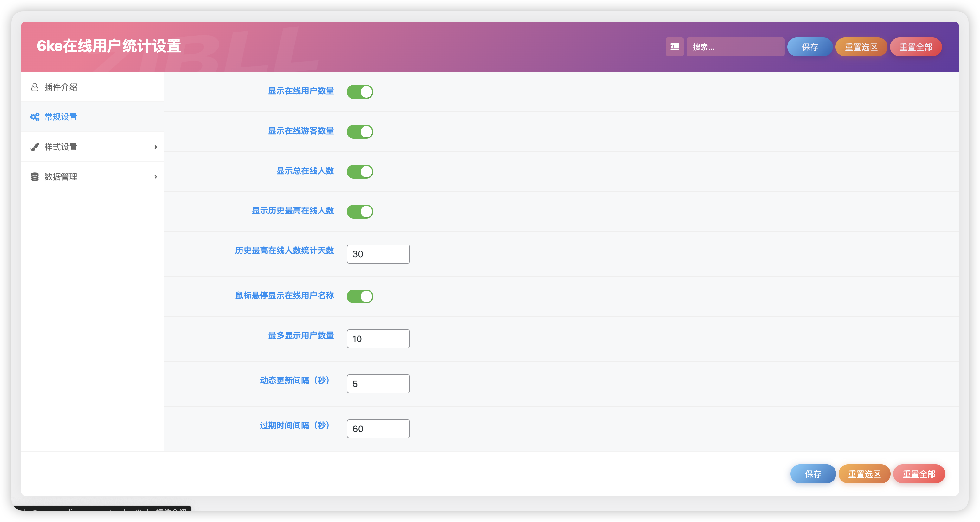Click the 鼠标悬停显示在线用户名称 label
Image resolution: width=980 pixels, height=522 pixels.
click(284, 296)
